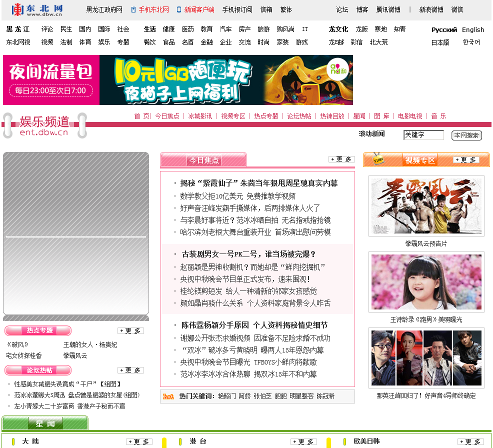Go to 首页 in channel nav

pyautogui.click(x=141, y=116)
